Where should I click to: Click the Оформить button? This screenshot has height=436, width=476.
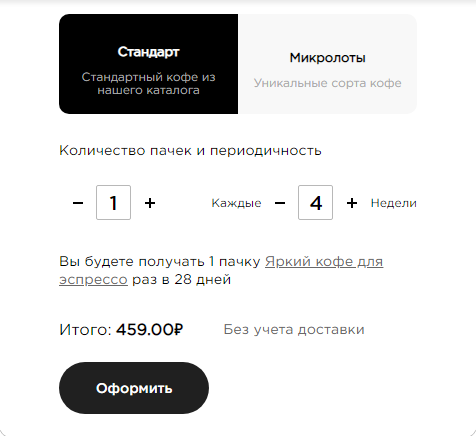click(x=134, y=388)
